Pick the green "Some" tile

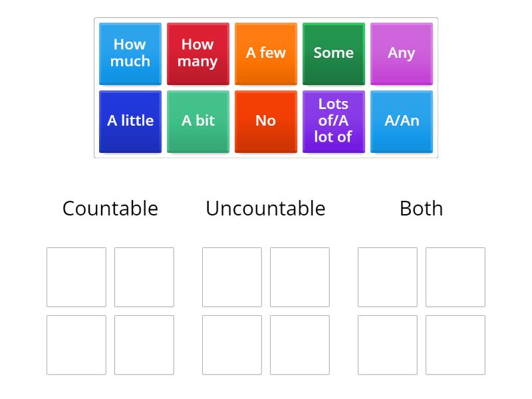point(333,53)
